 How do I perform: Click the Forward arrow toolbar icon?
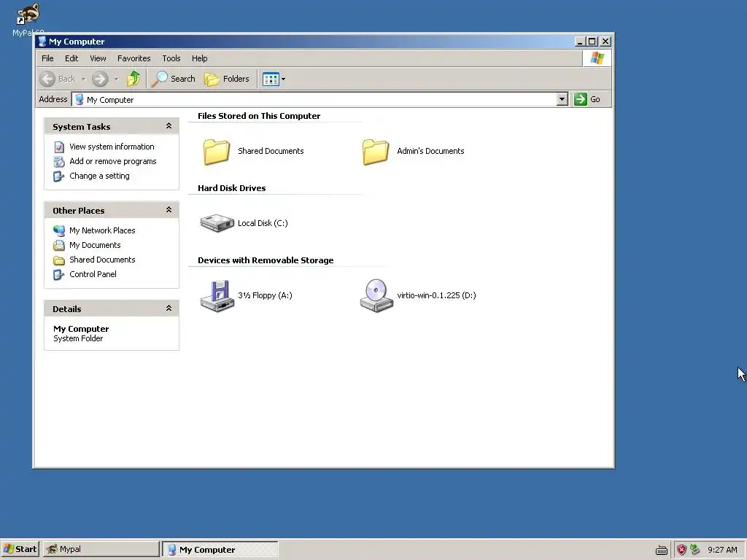(99, 79)
